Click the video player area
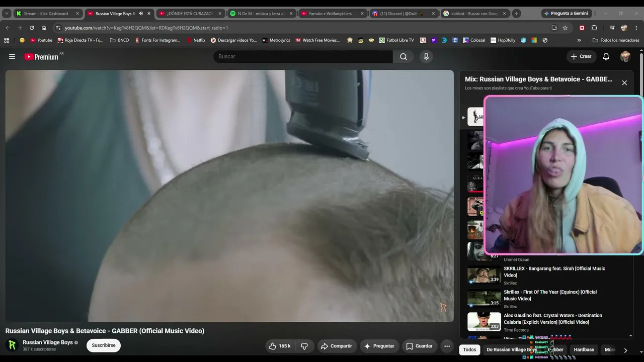This screenshot has width=644, height=362. coord(229,196)
